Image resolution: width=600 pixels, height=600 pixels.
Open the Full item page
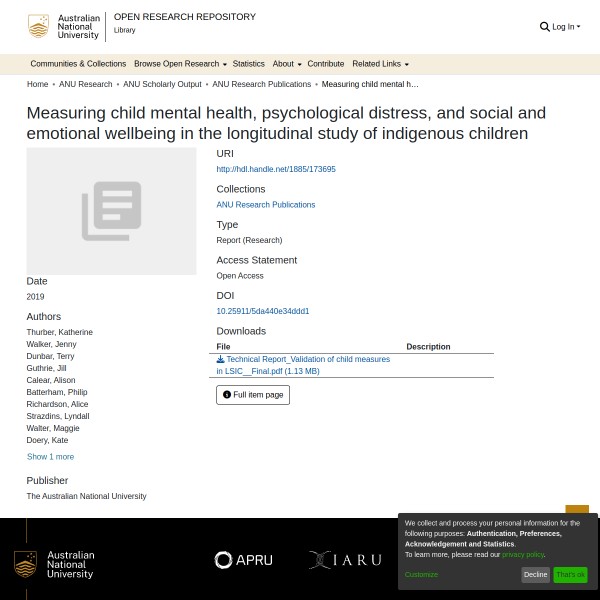[253, 395]
